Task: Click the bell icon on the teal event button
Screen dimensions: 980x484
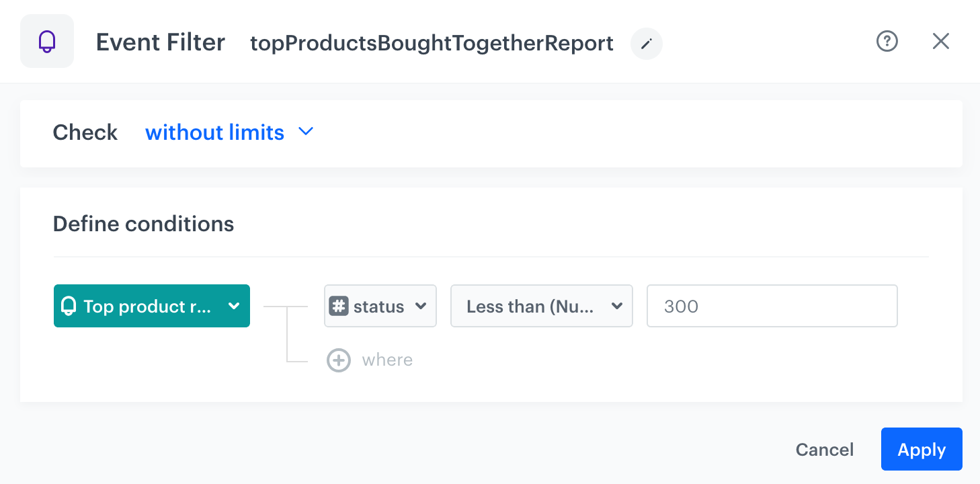Action: pyautogui.click(x=71, y=306)
